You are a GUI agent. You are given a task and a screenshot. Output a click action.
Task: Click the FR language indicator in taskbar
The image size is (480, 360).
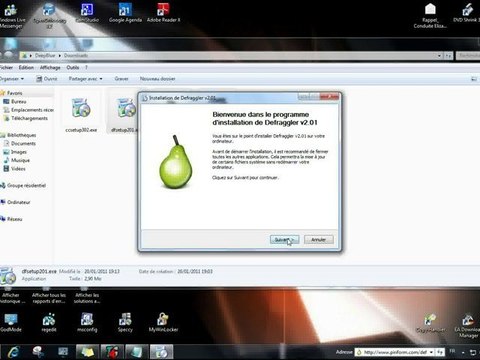click(452, 351)
